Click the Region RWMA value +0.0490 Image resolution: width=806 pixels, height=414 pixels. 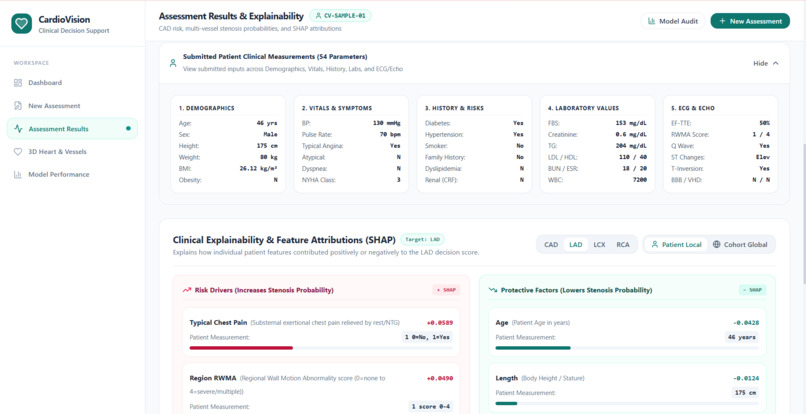[x=440, y=379]
